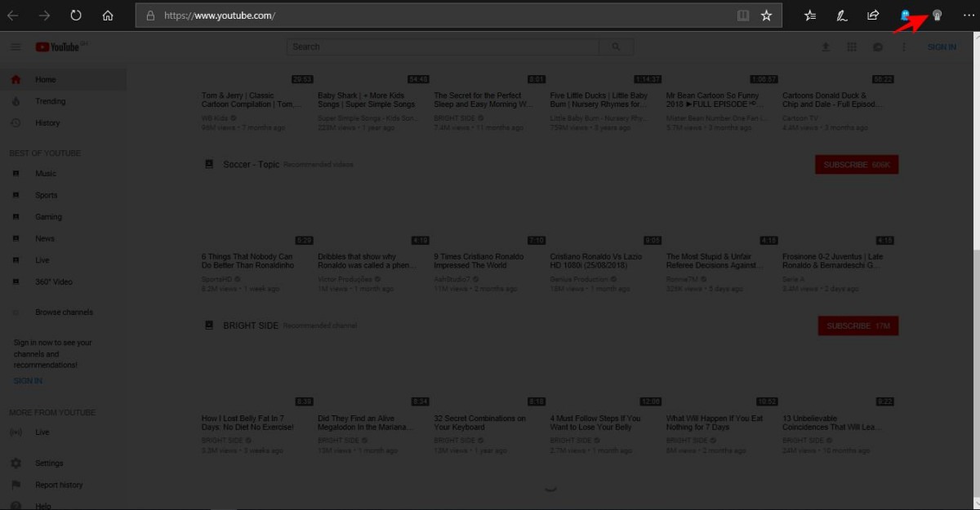Open Mr Bean Cartoon So Funny video
Screen dimensions: 980x510
coord(715,100)
